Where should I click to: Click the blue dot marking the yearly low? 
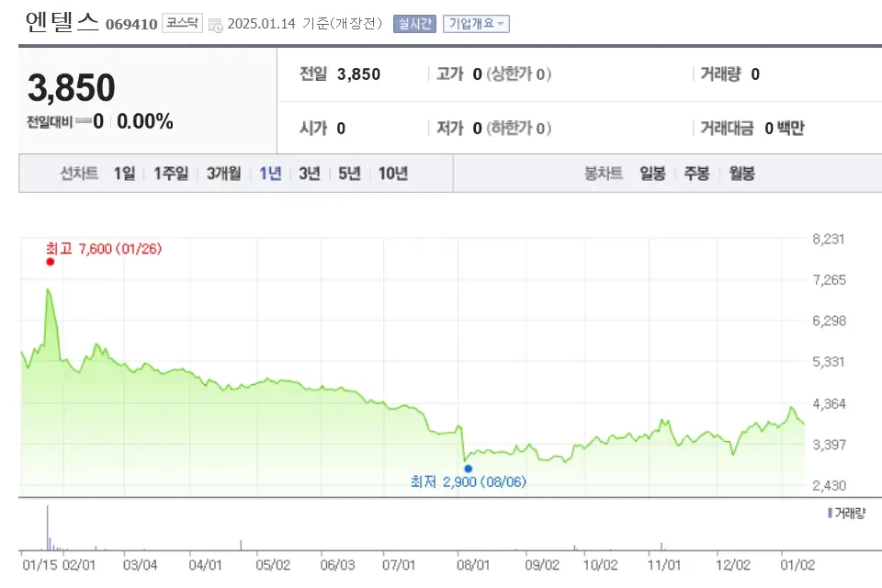point(469,468)
